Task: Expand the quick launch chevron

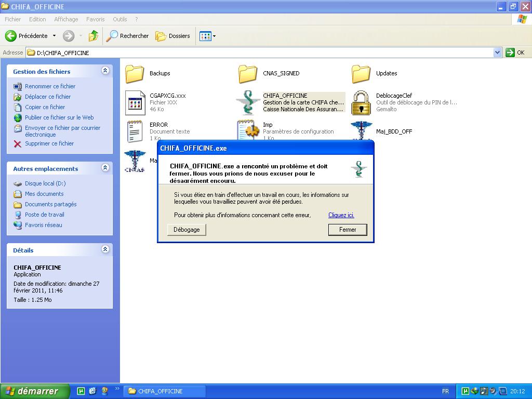Action: [117, 389]
